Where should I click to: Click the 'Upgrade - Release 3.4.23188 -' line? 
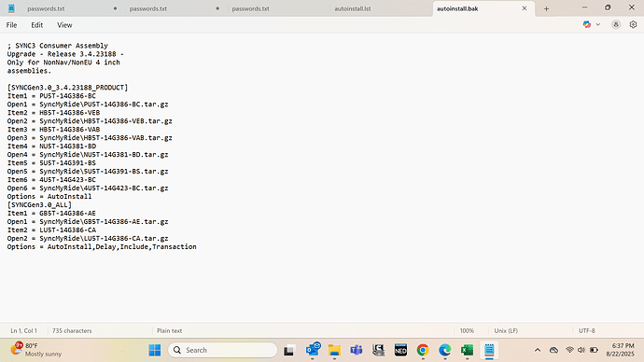point(65,54)
